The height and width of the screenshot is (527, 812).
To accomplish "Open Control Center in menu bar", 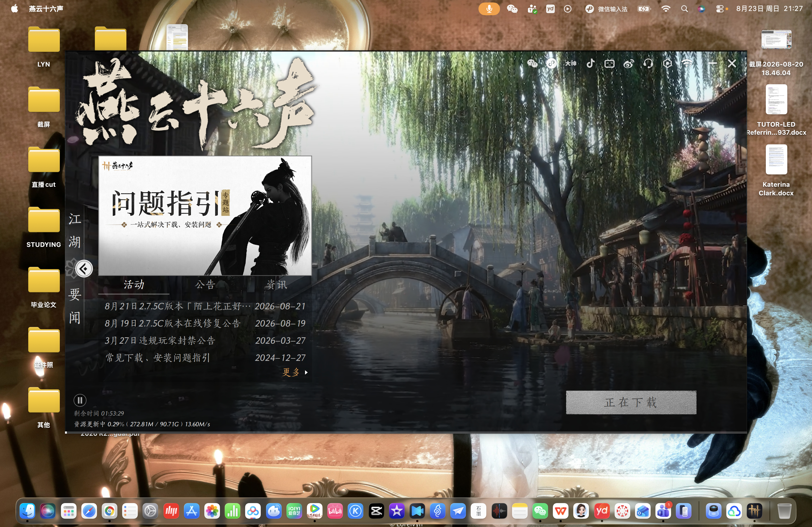I will (x=720, y=9).
